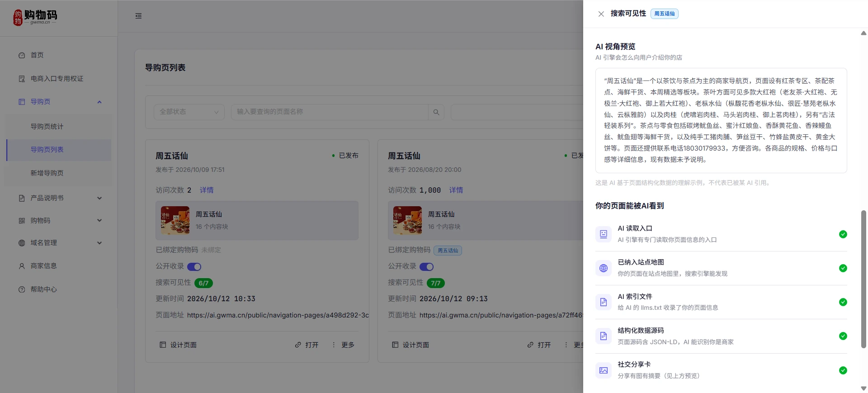Click the 你的页面能被AI看到 heading
This screenshot has width=868, height=393.
tap(630, 206)
